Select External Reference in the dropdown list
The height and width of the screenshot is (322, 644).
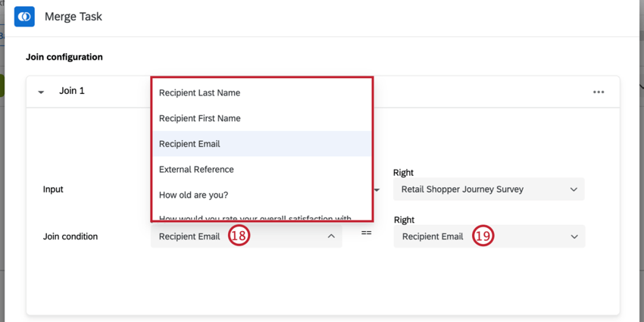196,169
